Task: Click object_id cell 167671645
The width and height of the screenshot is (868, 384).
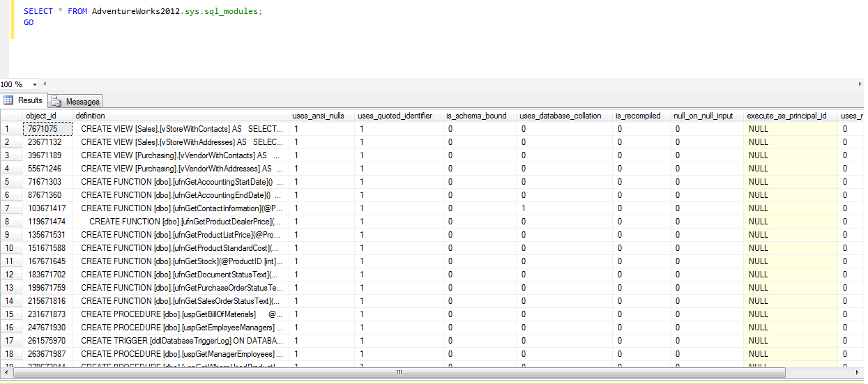Action: pos(47,261)
